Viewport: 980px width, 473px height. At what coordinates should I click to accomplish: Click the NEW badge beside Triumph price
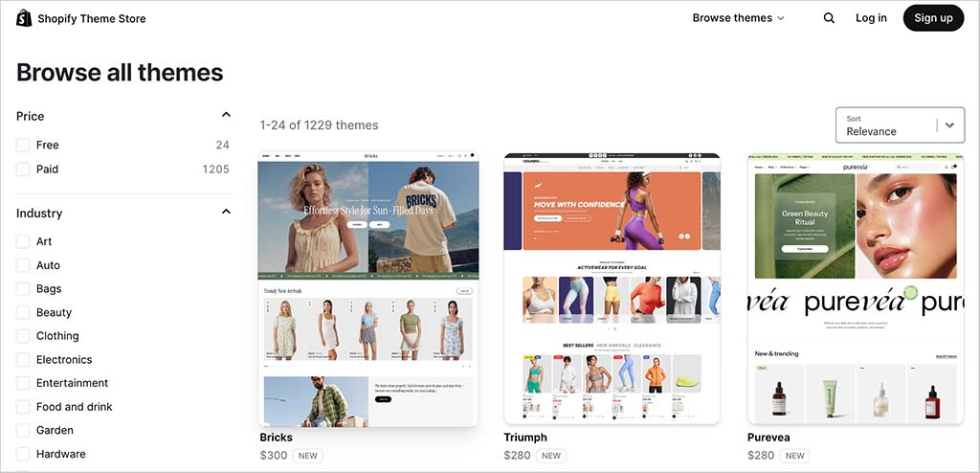(551, 456)
